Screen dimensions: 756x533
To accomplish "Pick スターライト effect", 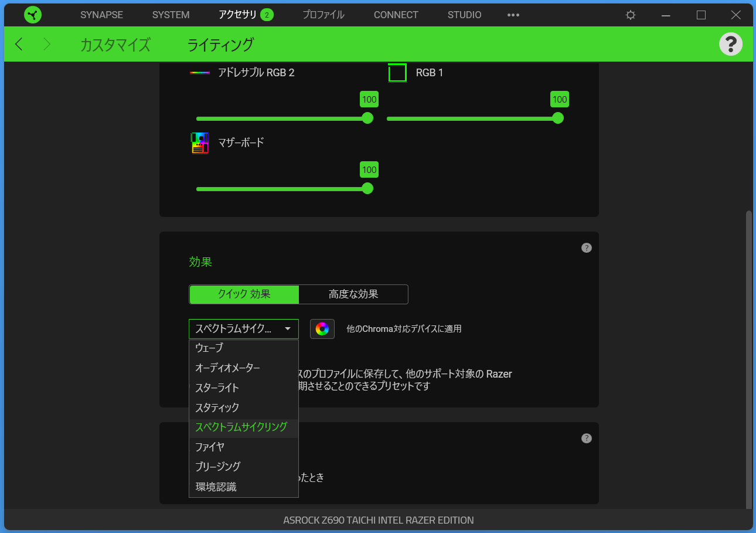I will pos(244,388).
